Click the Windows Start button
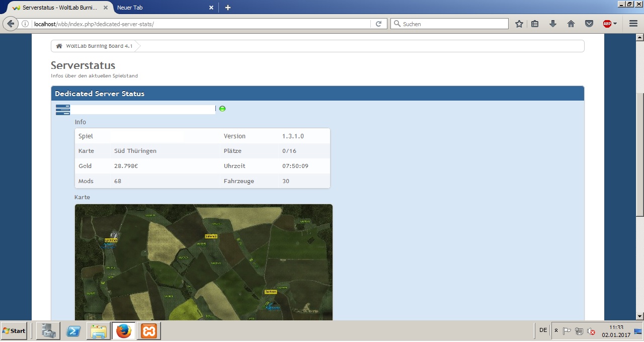 tap(14, 330)
